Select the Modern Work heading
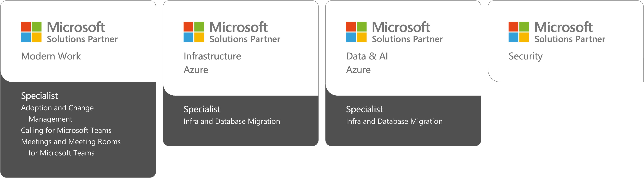Viewport: 644px width, 178px height. coord(51,56)
